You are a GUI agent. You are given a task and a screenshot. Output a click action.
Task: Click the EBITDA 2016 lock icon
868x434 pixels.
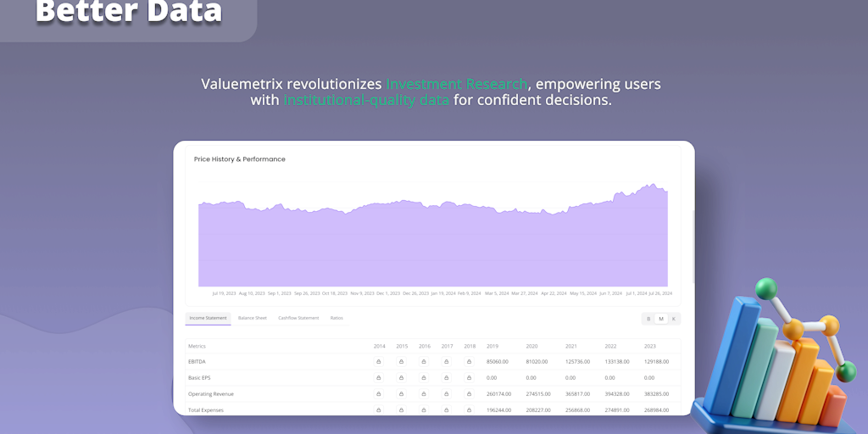(x=424, y=361)
